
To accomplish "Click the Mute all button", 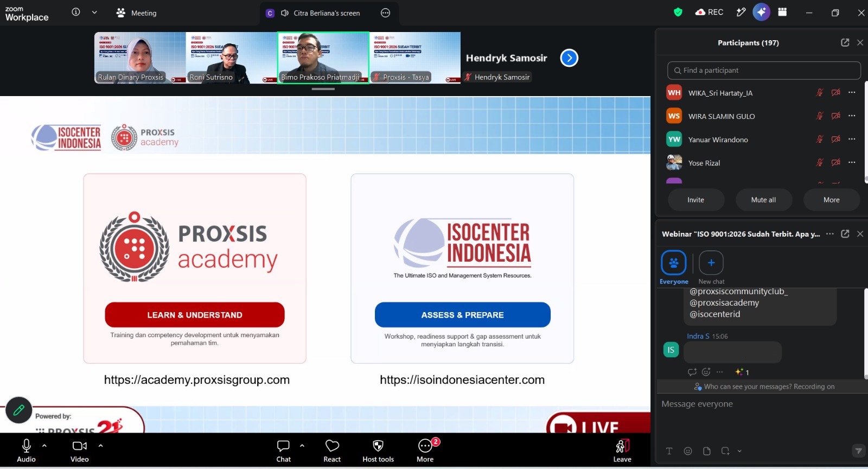I will tap(763, 200).
